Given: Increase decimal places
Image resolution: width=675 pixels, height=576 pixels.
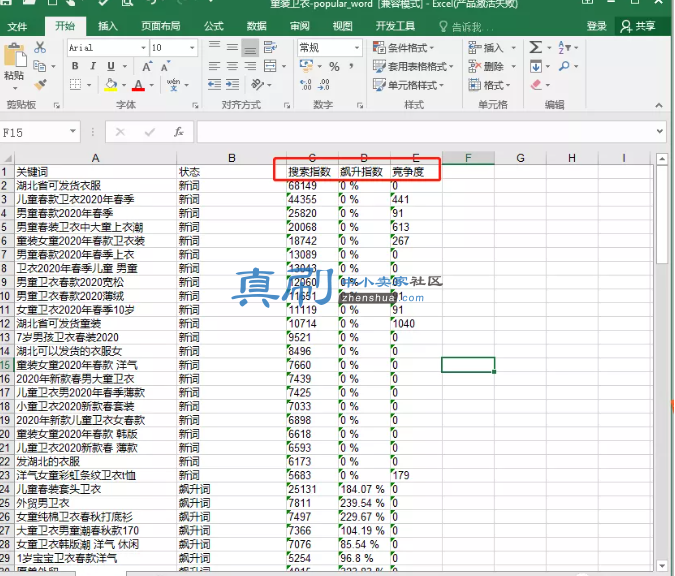Looking at the screenshot, I should (306, 84).
